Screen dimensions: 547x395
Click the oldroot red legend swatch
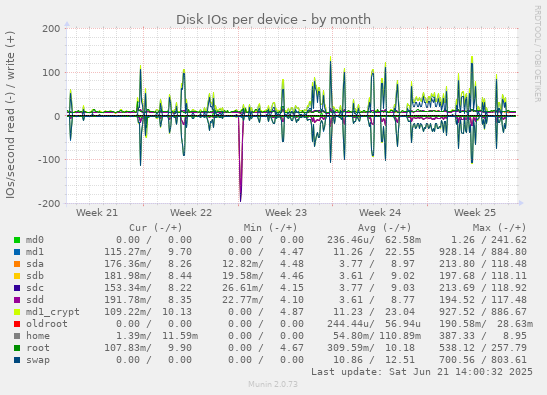(x=17, y=324)
